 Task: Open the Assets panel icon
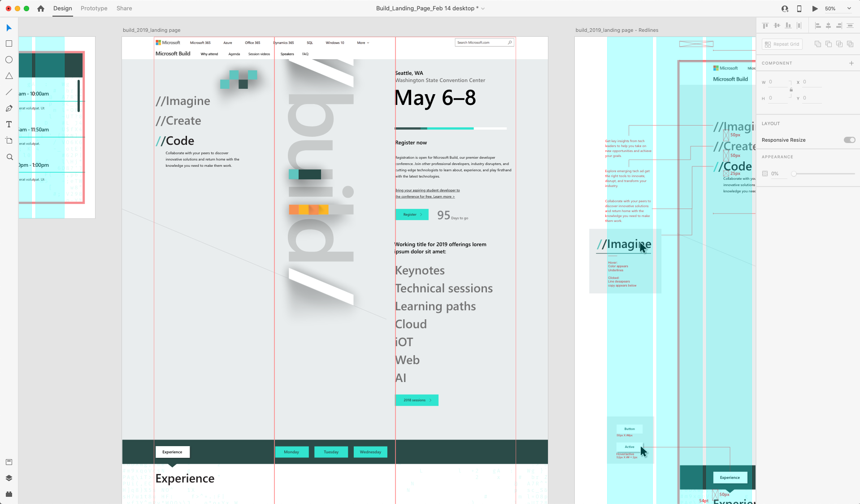[9, 462]
